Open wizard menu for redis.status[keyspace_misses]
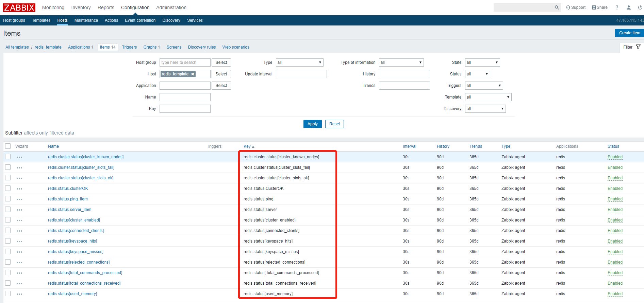The image size is (644, 303). tap(19, 252)
